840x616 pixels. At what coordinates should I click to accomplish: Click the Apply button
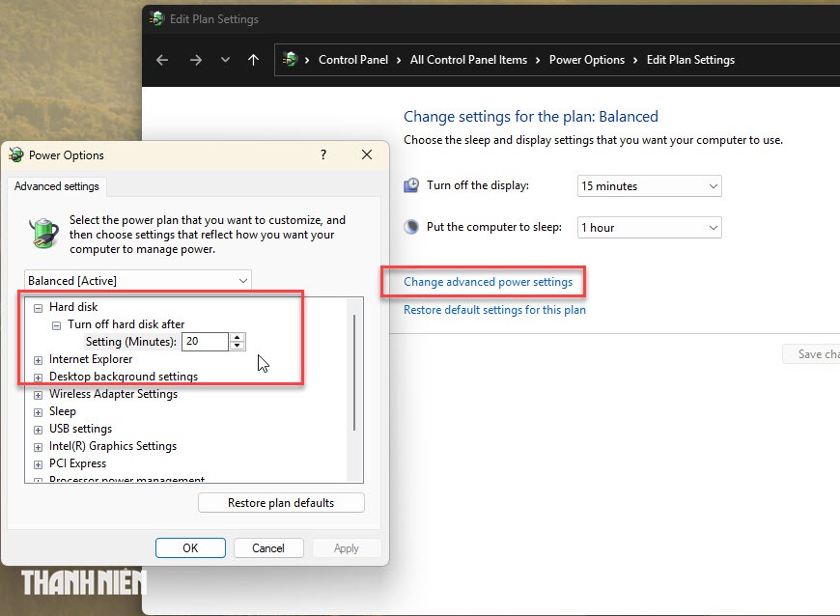coord(346,548)
